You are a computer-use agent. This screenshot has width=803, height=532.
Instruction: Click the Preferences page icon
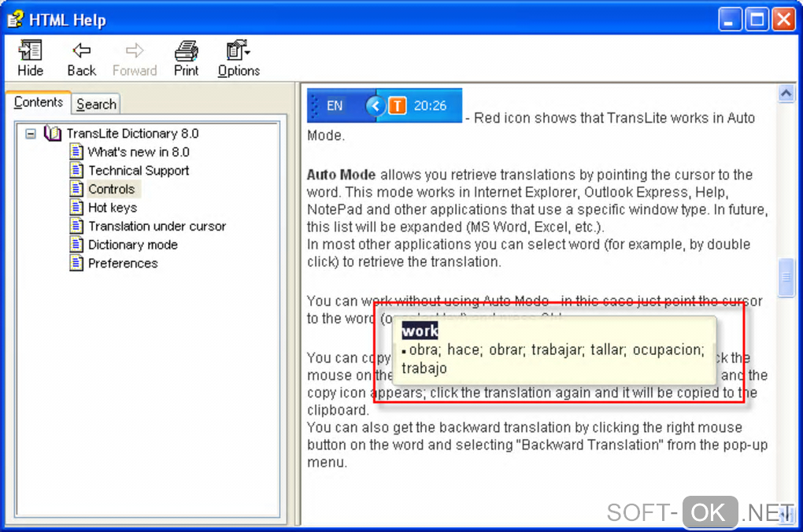76,263
